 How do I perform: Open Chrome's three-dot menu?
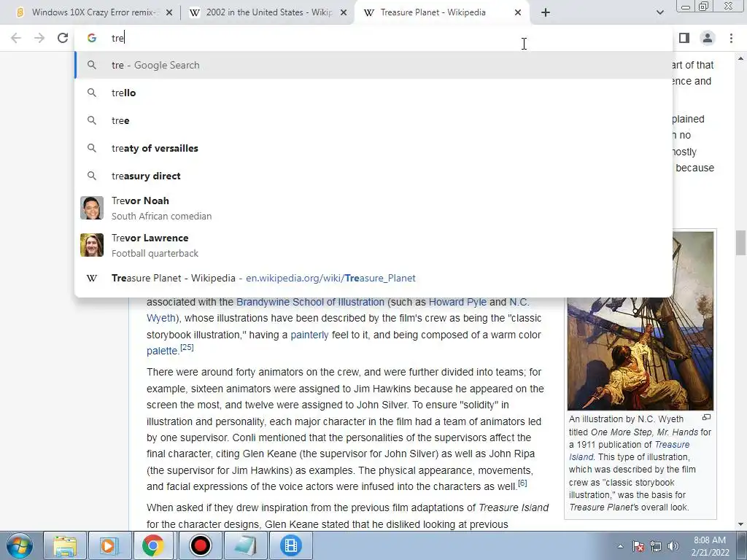point(731,38)
